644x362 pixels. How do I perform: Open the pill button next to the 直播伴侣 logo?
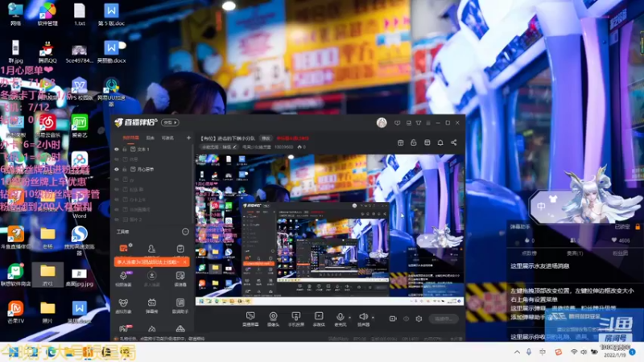pyautogui.click(x=170, y=122)
